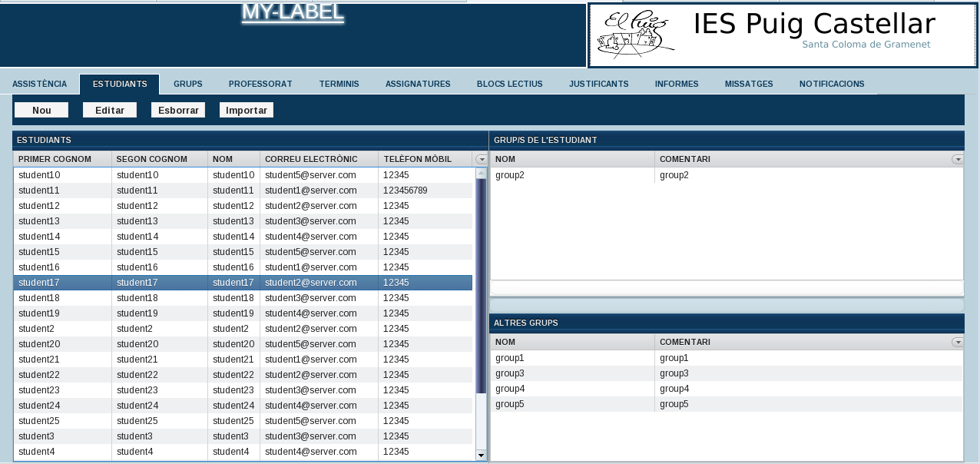Viewport: 980px width, 464px height.
Task: Open column menu in Grup/s de l'estudiant table
Action: [x=957, y=159]
